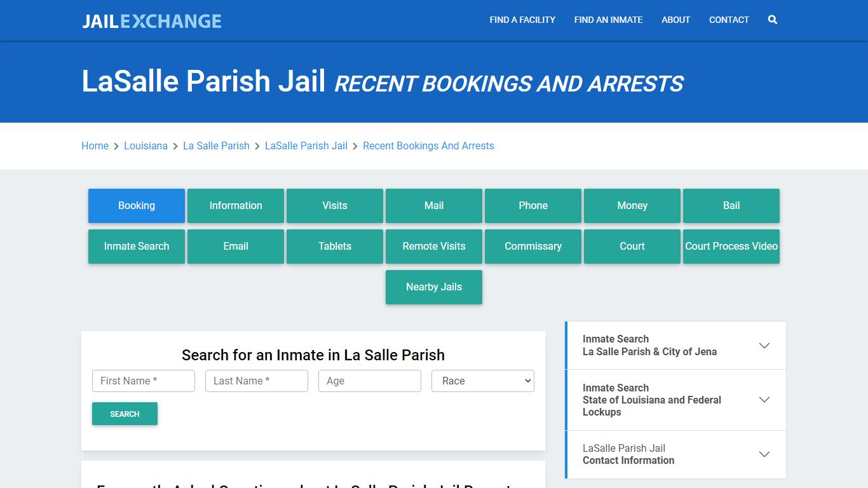
Task: Follow the LaSalle Parish Jail breadcrumb
Action: click(306, 146)
